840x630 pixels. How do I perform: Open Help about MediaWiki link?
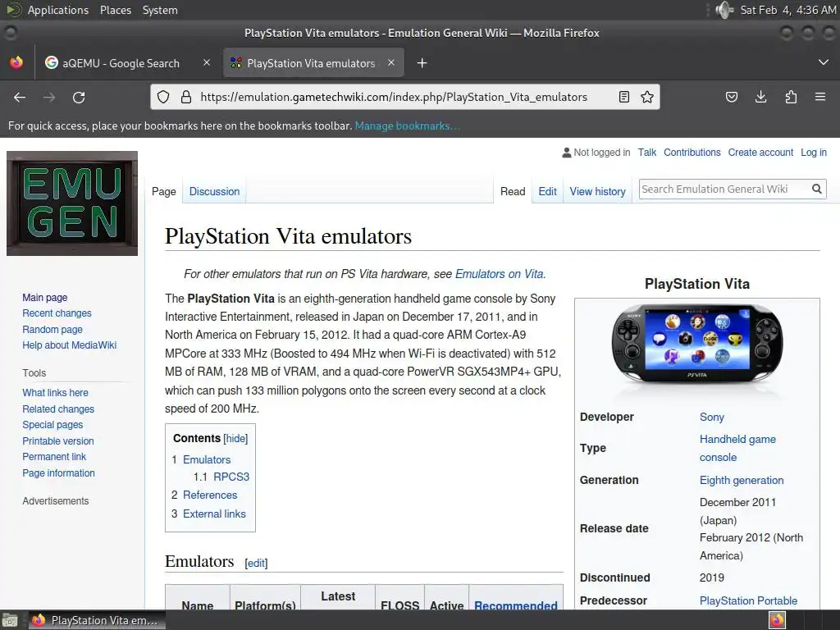click(69, 345)
